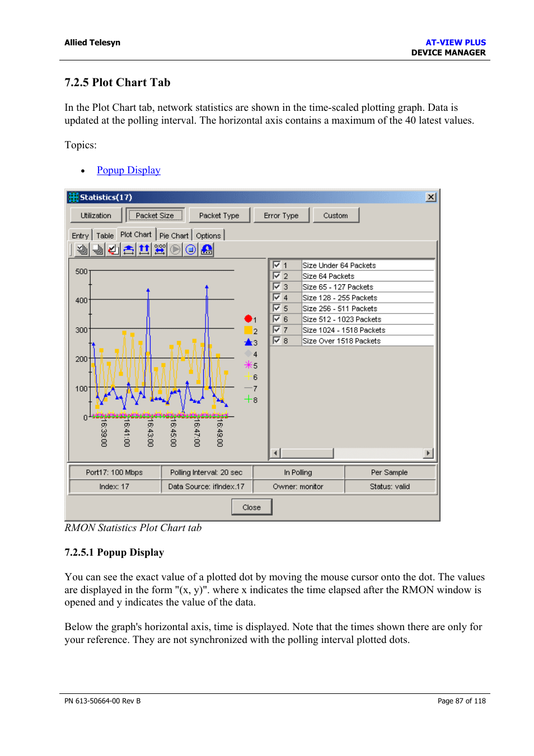This screenshot has height=756, width=534.
Task: Click the Utilization button
Action: click(x=96, y=215)
